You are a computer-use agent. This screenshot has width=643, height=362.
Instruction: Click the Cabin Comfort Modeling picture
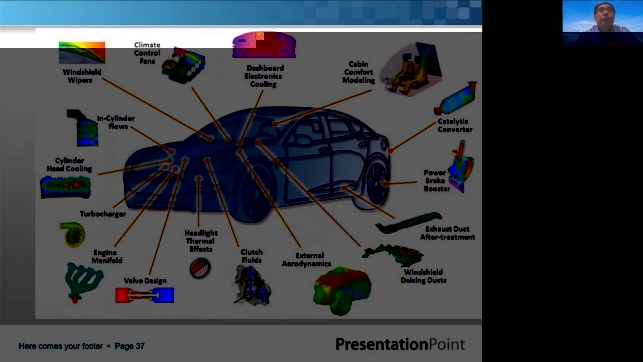(x=410, y=69)
